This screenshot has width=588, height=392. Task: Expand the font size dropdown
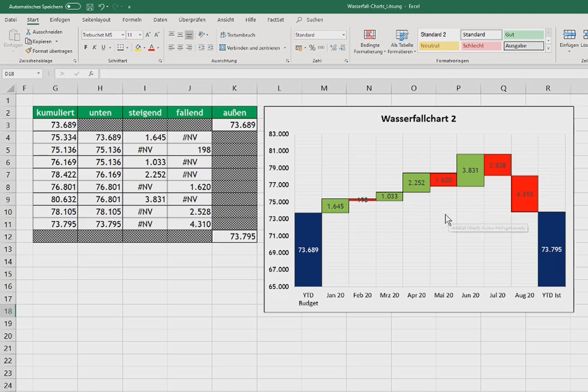[x=139, y=35]
